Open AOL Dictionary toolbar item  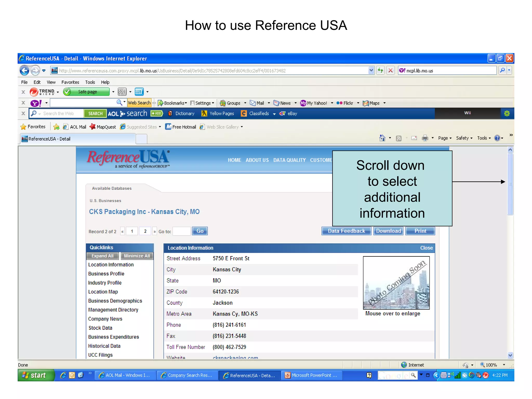point(181,114)
